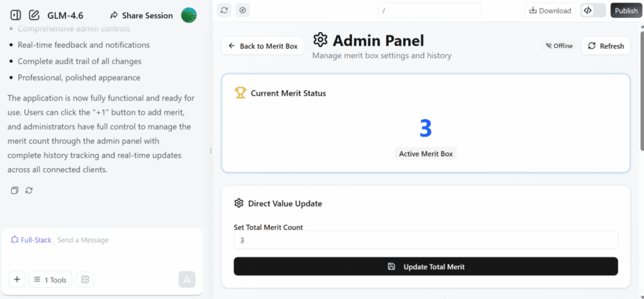Go back to Merit Box
644x299 pixels.
[263, 46]
